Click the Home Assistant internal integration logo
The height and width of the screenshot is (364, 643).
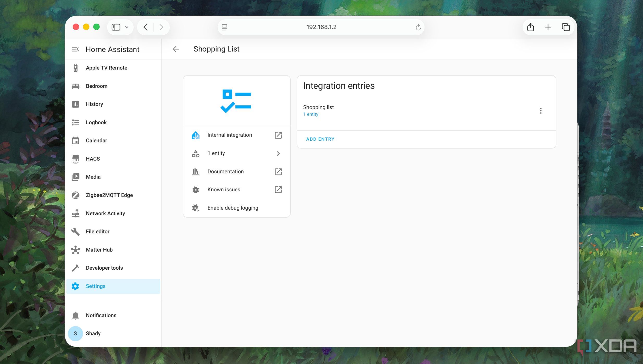coord(196,135)
